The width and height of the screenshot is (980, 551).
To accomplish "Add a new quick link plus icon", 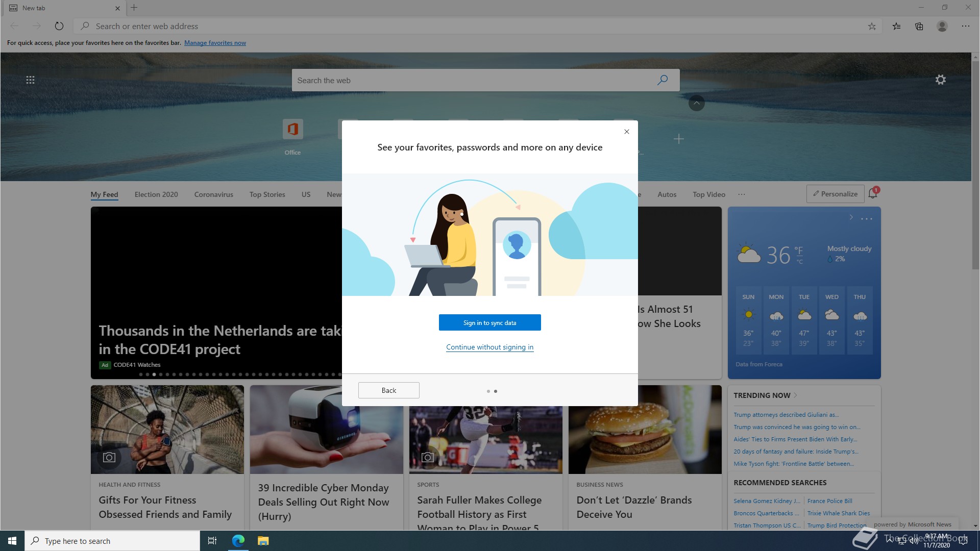I will (679, 139).
